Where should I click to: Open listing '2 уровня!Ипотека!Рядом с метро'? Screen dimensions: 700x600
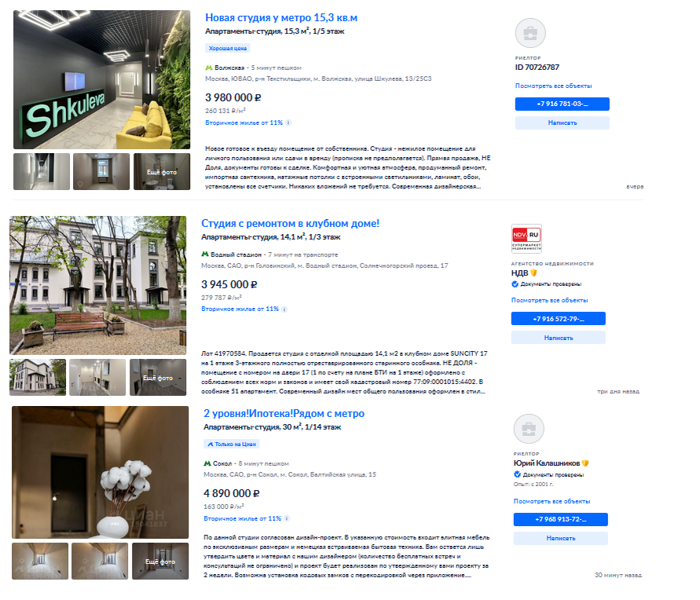[x=284, y=414]
